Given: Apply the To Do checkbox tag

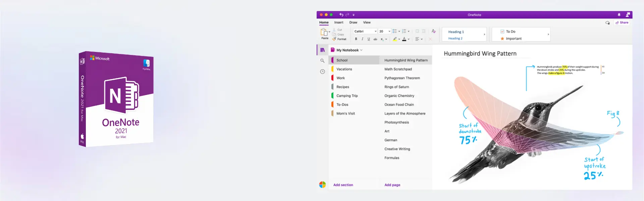Looking at the screenshot, I should pyautogui.click(x=508, y=31).
